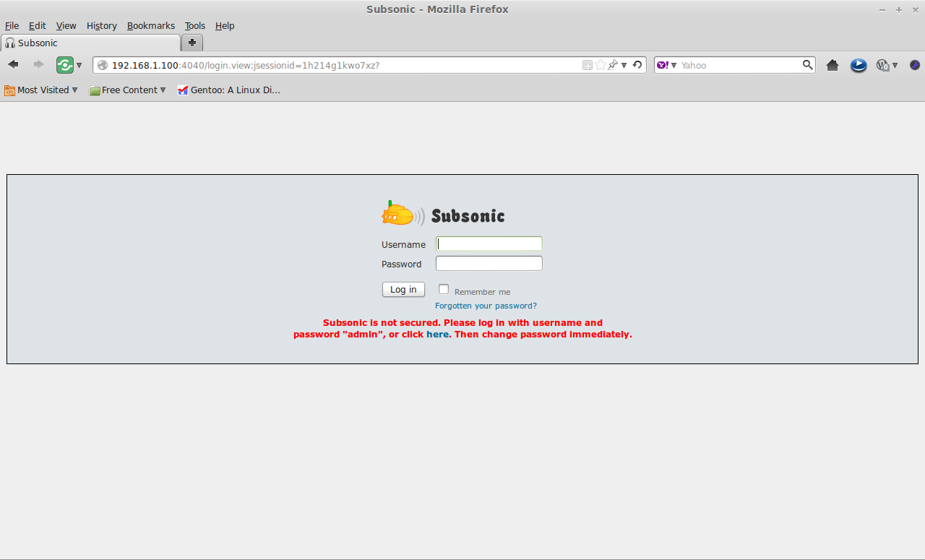925x560 pixels.
Task: Open the Help menu
Action: click(x=225, y=26)
